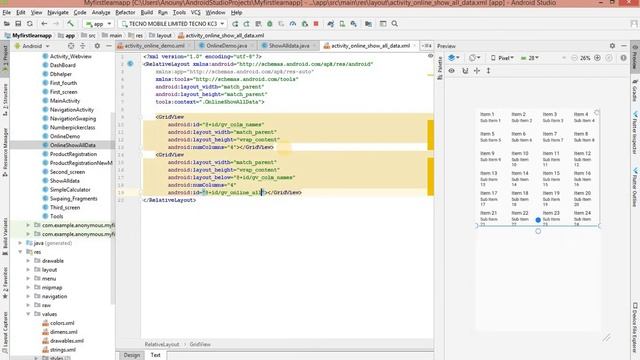The image size is (640, 360).
Task: Switch to the Text editor tab
Action: [156, 355]
